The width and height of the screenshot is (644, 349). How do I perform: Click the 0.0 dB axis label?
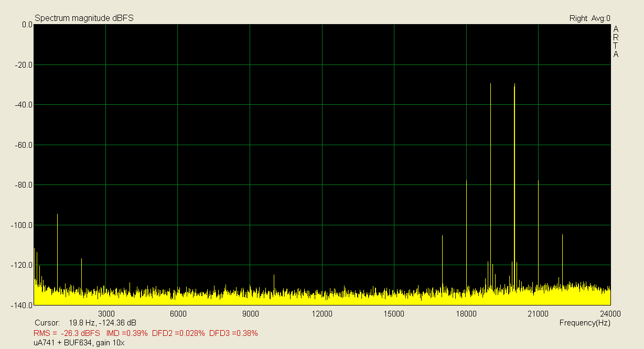tap(27, 25)
